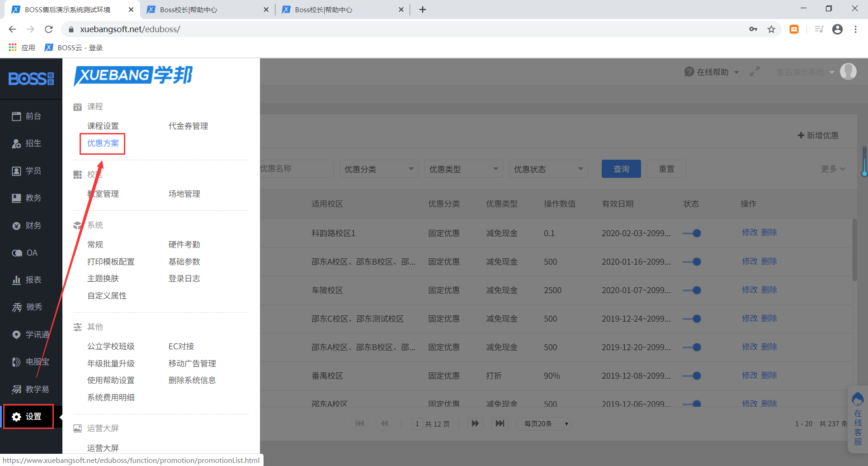Go to previous page of results
Viewport: 868px width, 466px height.
(384, 423)
